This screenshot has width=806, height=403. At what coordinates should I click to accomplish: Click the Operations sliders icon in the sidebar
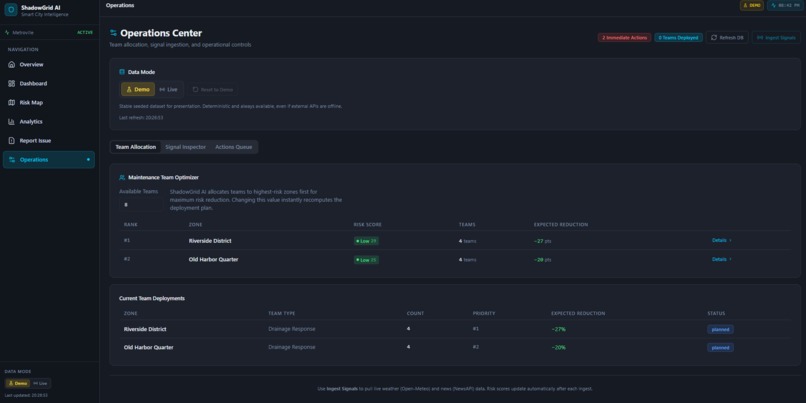pos(12,159)
